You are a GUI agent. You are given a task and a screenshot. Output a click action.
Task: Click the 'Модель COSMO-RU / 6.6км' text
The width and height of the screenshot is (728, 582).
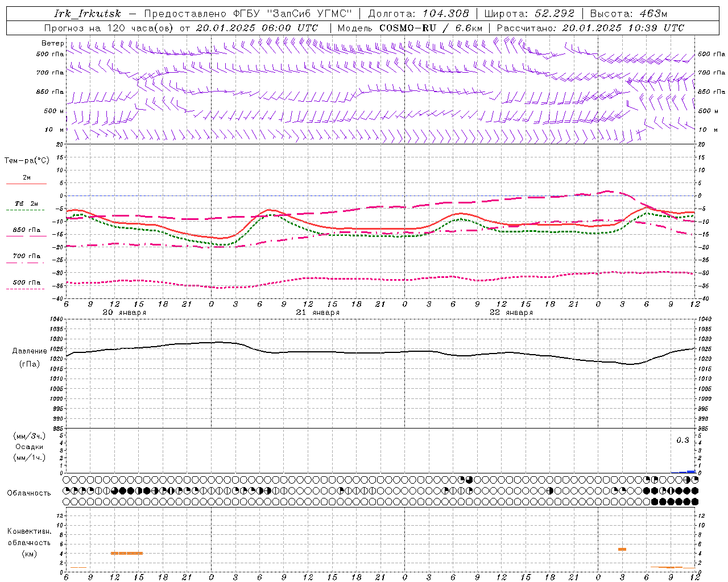click(409, 28)
